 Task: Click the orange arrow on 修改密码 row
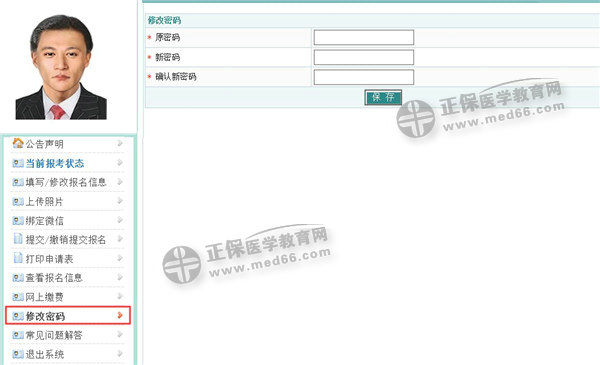[x=120, y=315]
